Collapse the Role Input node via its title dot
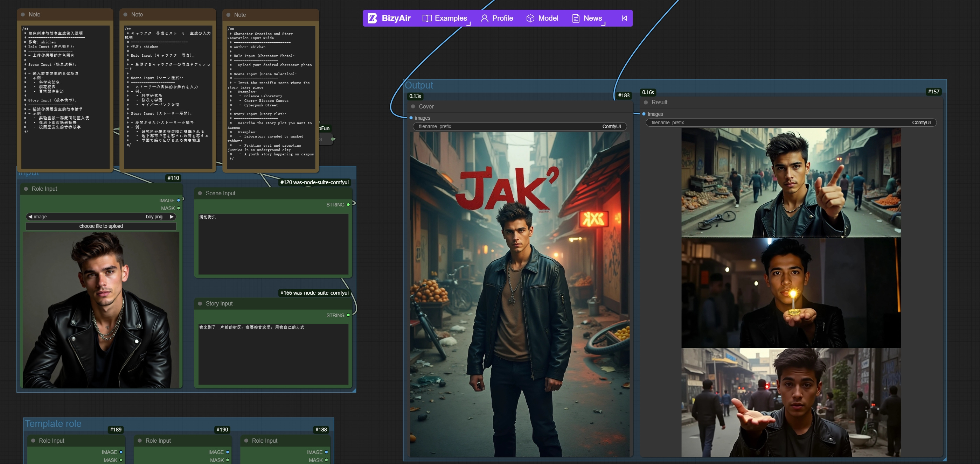Image resolution: width=980 pixels, height=464 pixels. click(x=26, y=189)
